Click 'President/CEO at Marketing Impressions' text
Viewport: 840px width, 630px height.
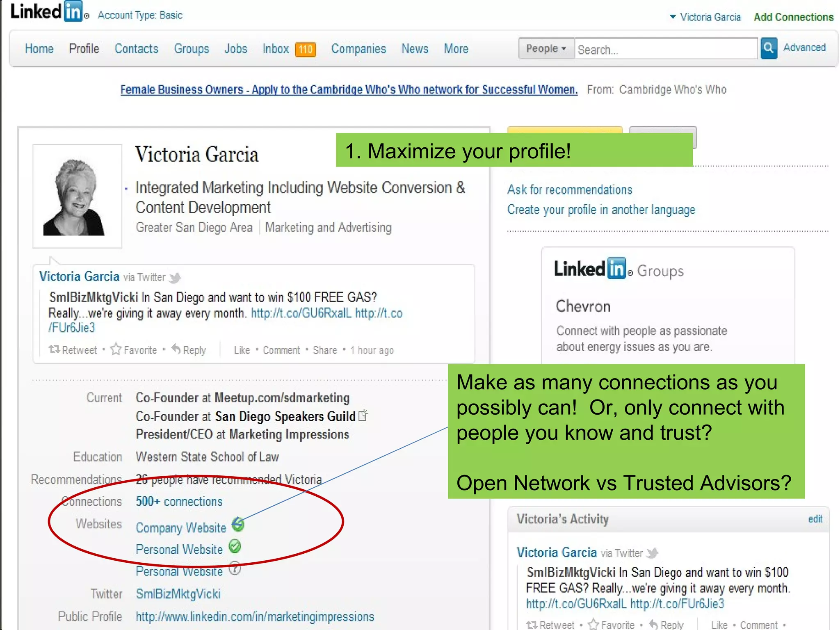click(242, 434)
